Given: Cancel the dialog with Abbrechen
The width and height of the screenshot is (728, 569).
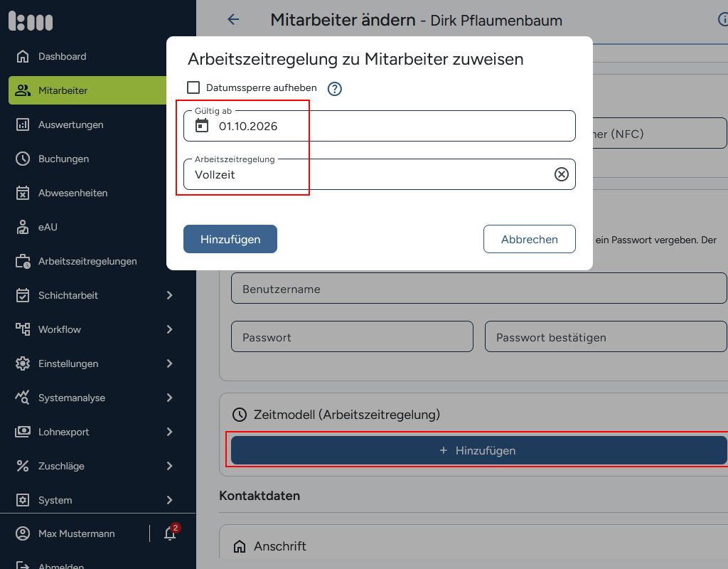Looking at the screenshot, I should pyautogui.click(x=529, y=239).
